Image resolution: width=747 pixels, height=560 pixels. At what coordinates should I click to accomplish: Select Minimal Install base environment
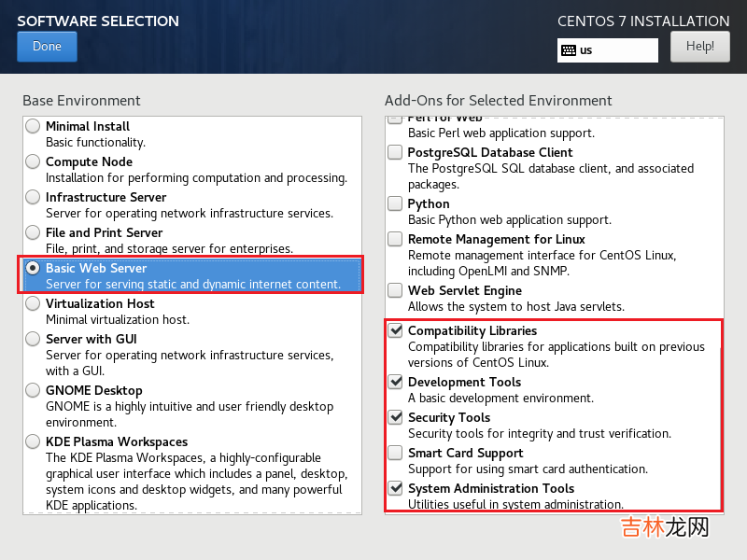pos(34,126)
